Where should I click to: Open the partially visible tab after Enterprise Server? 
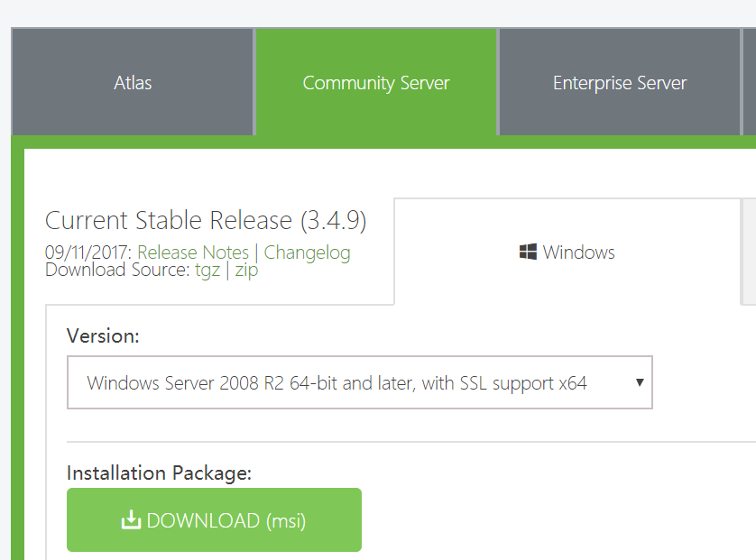tap(750, 82)
